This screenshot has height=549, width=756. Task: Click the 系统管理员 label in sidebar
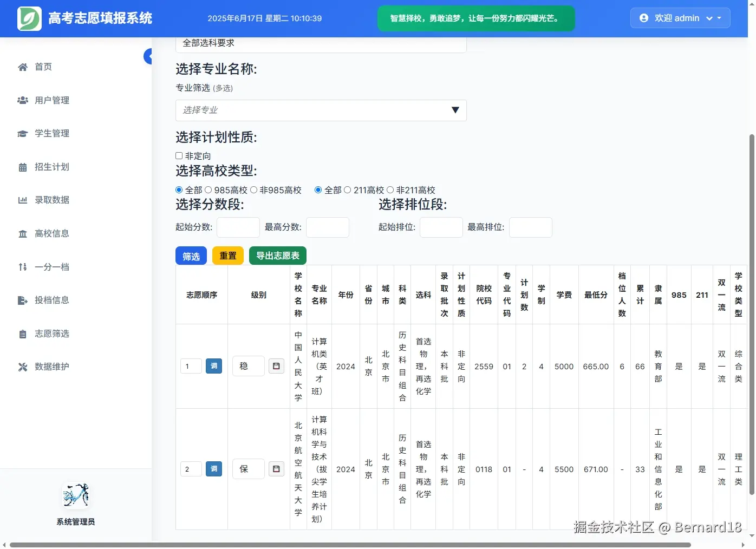pos(76,522)
